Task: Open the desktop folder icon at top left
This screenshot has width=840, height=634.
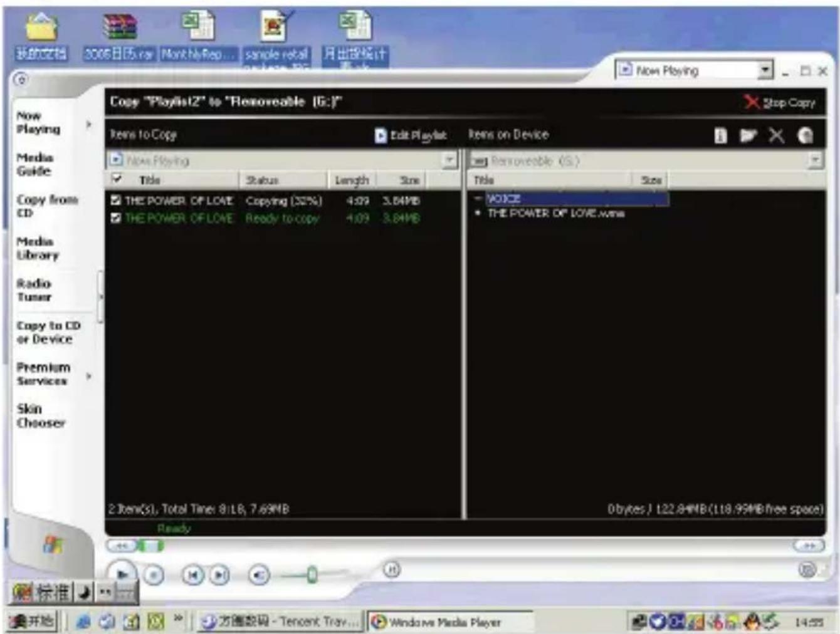Action: tap(41, 36)
